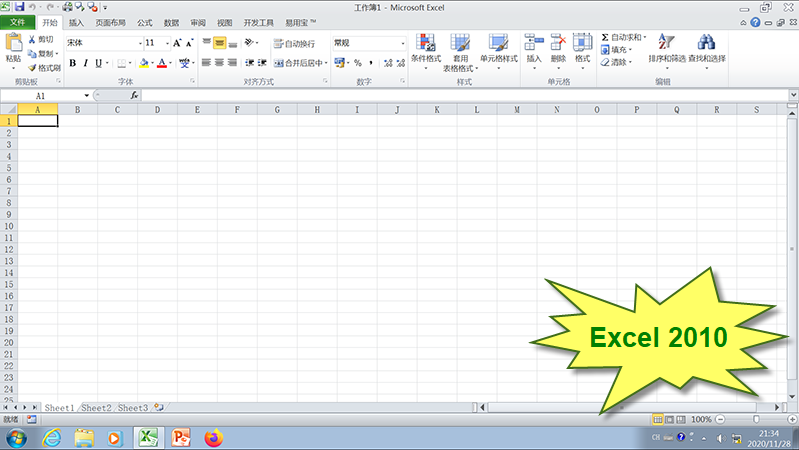Open merge and center dropdown arrow
Viewport: 799px width, 450px height.
pos(326,63)
